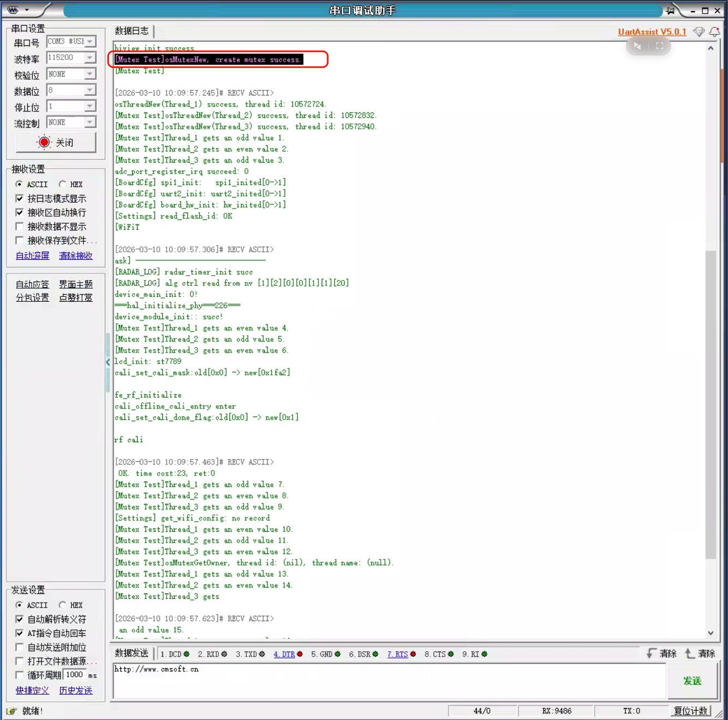Click the TX:0 status counter
Image resolution: width=728 pixels, height=720 pixels.
(x=631, y=711)
